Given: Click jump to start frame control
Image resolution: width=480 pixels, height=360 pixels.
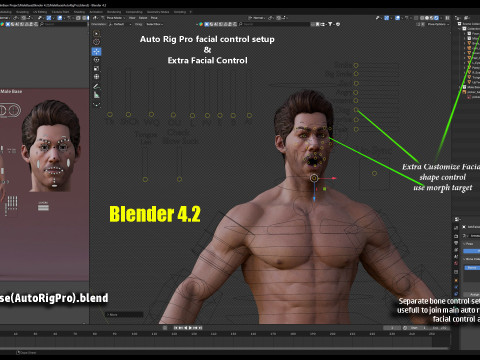Looking at the screenshot, I should [x=176, y=328].
